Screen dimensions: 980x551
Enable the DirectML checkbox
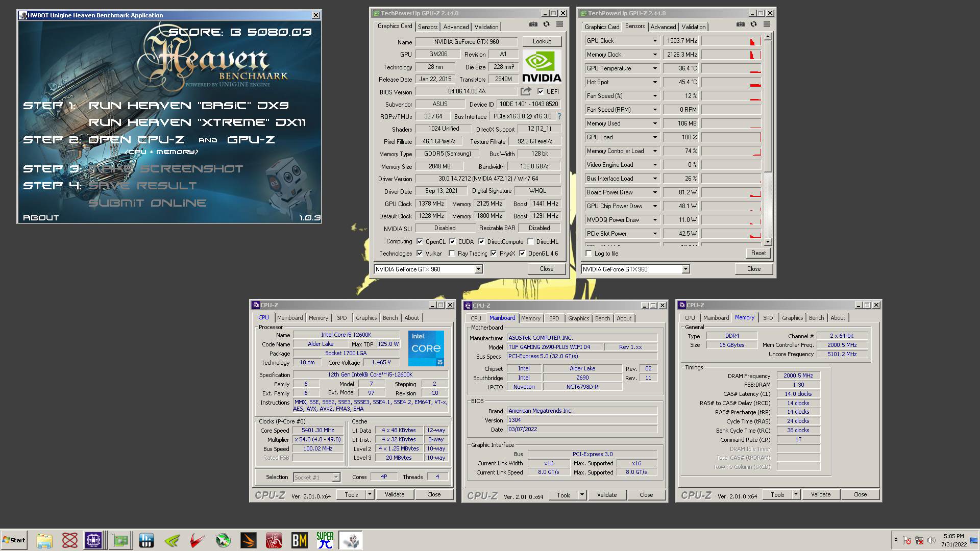530,242
